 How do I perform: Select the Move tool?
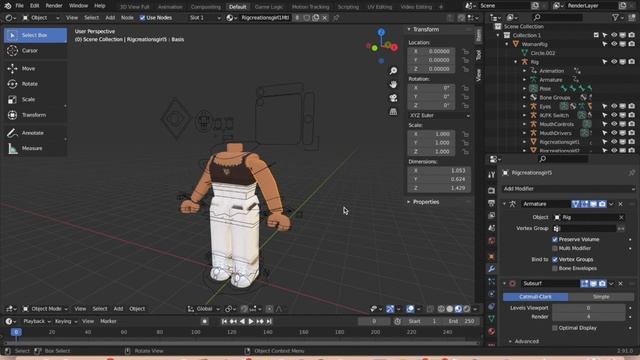tap(36, 69)
